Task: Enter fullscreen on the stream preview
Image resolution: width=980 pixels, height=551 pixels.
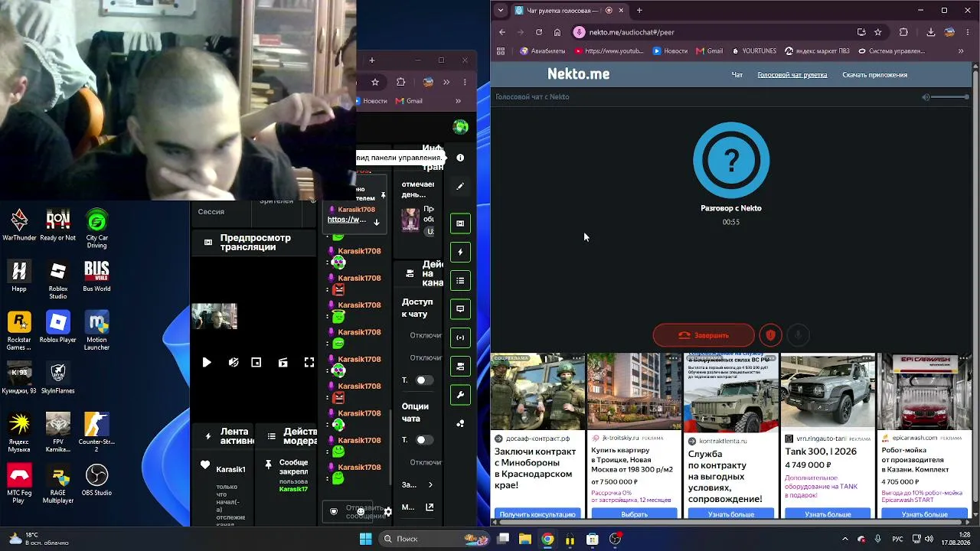Action: coord(309,363)
